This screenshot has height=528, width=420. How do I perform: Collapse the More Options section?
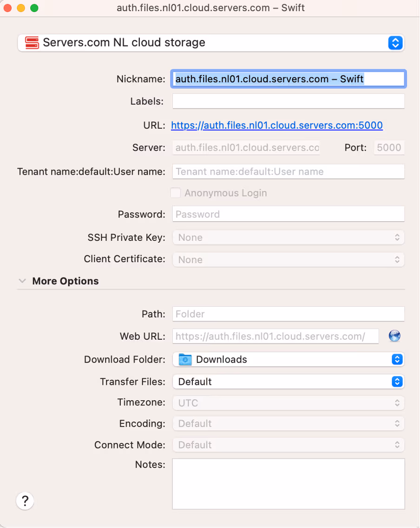point(22,281)
